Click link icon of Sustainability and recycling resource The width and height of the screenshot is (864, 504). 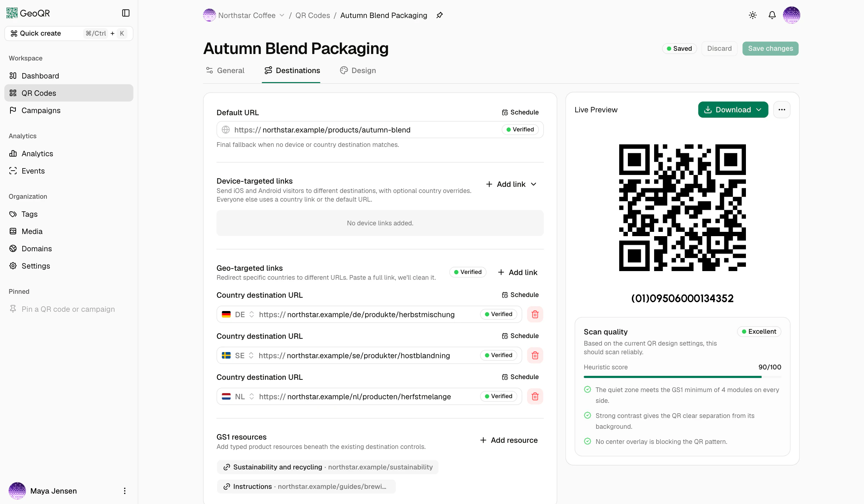click(x=227, y=467)
